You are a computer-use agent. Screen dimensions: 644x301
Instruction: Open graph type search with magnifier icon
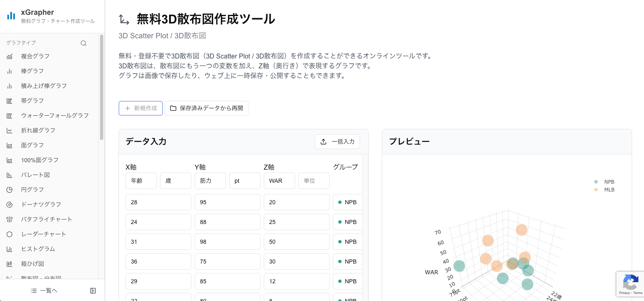[x=84, y=43]
